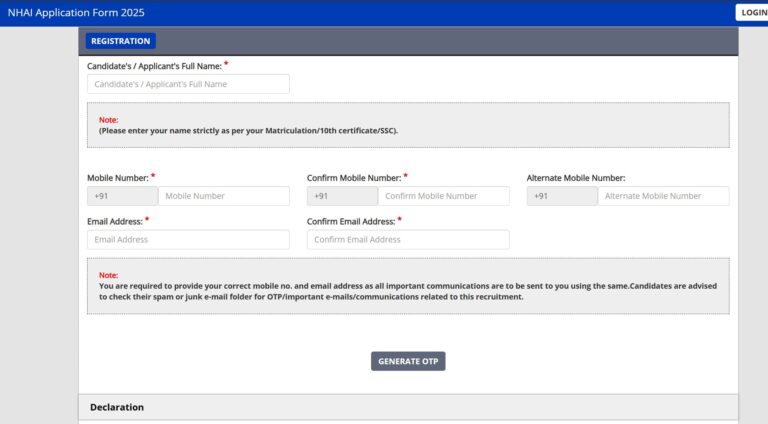Click the Confirm Email Address label
This screenshot has height=424, width=768.
coord(350,221)
